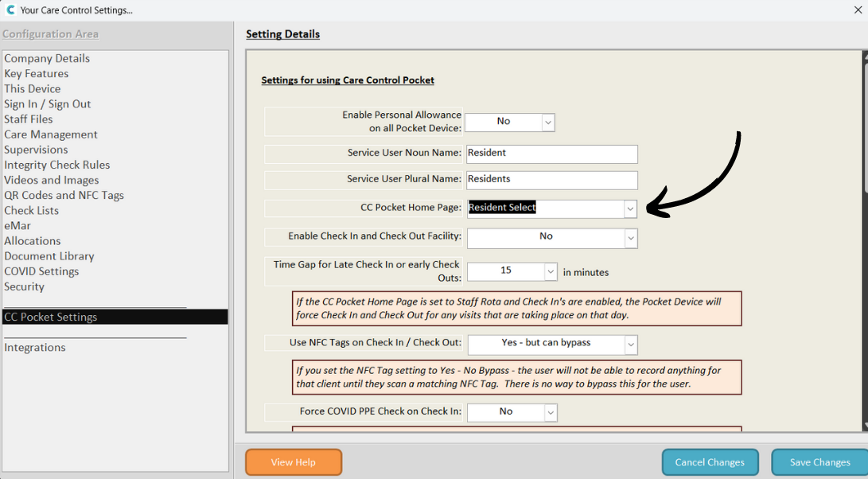
Task: Click Settings for using Care Control Pocket heading
Action: coord(348,80)
